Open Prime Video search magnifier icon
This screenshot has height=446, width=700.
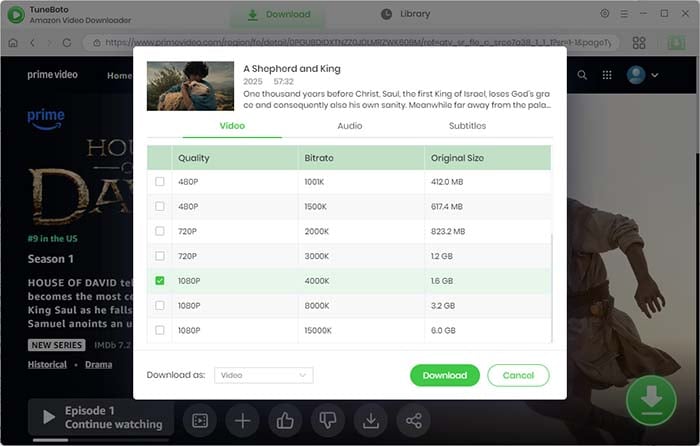click(582, 75)
